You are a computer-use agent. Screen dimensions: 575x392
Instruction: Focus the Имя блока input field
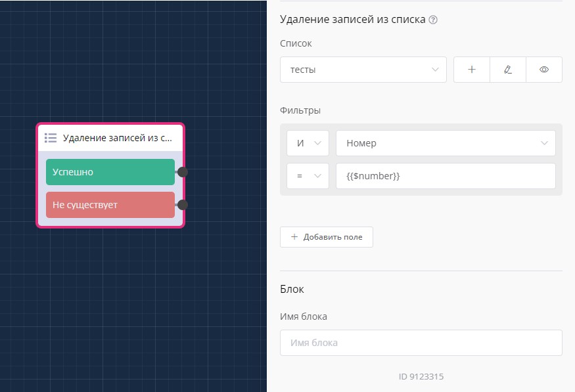(421, 343)
